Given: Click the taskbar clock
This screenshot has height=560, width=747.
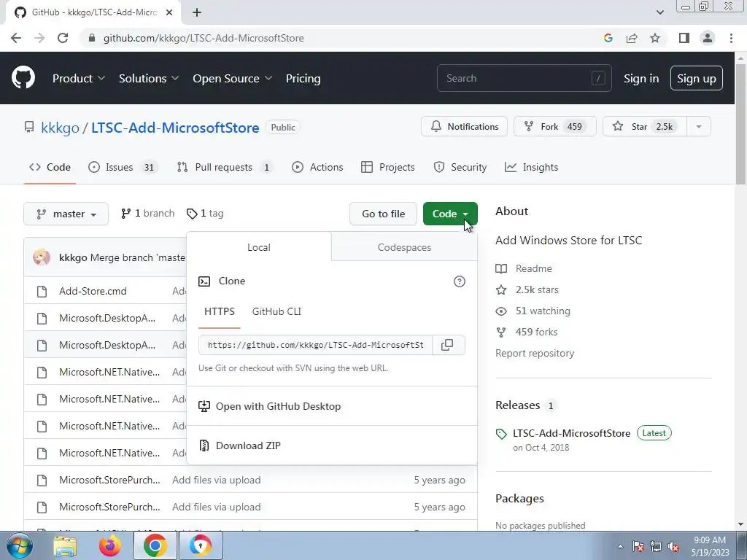Looking at the screenshot, I should click(x=710, y=547).
